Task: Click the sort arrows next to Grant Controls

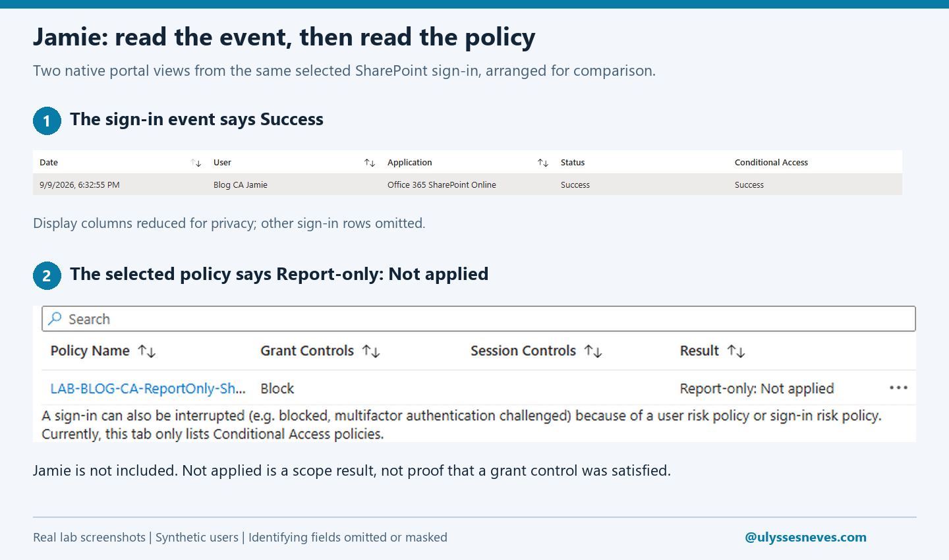Action: (x=371, y=351)
